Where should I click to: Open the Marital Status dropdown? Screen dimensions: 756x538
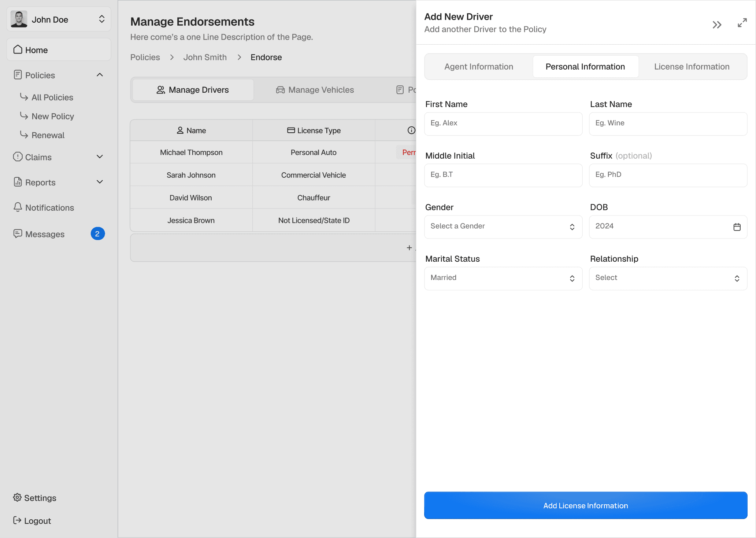click(503, 279)
